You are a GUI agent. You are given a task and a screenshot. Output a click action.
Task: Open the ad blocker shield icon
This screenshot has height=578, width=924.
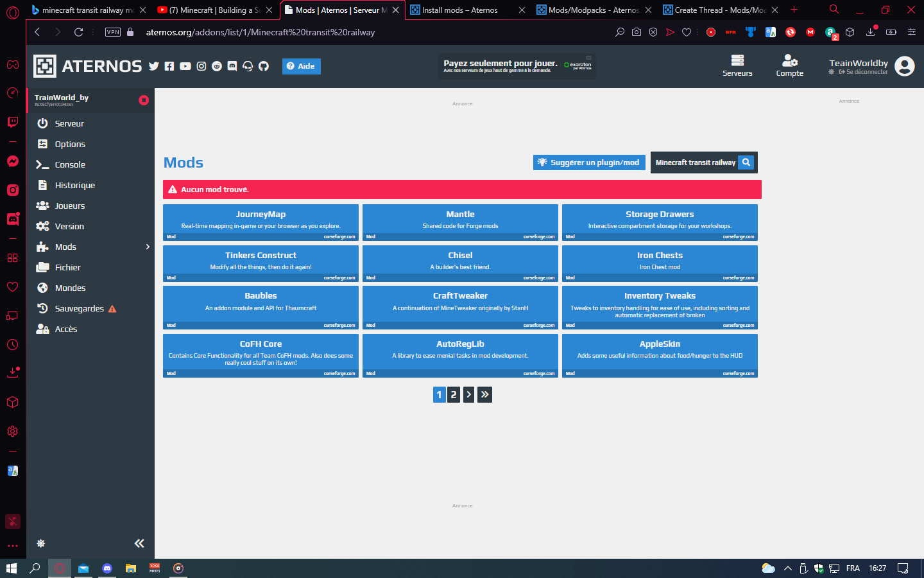[653, 32]
